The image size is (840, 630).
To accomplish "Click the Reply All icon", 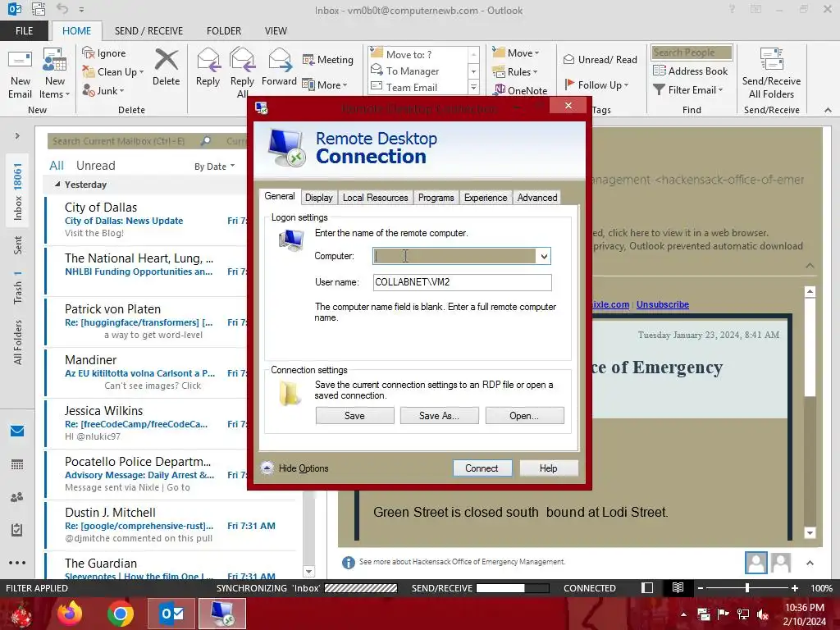I will pos(242,73).
